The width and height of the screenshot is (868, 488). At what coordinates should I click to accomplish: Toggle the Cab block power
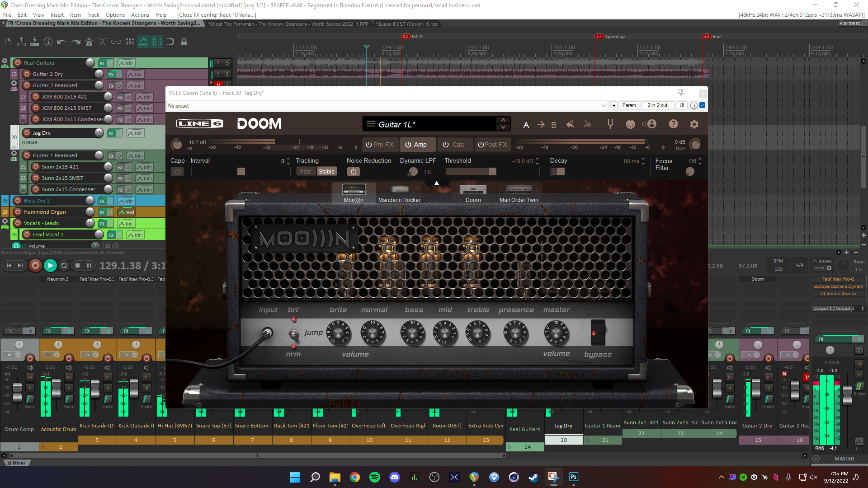pos(446,145)
